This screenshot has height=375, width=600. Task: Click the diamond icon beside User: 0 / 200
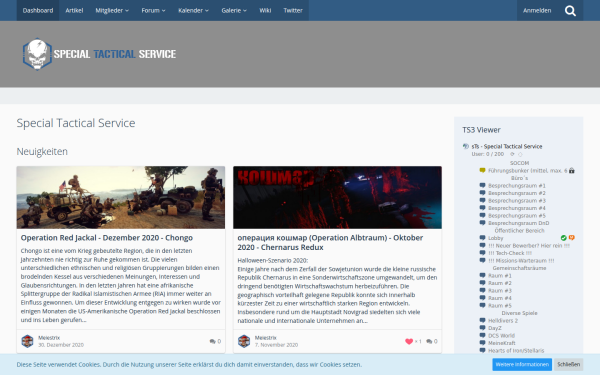520,154
